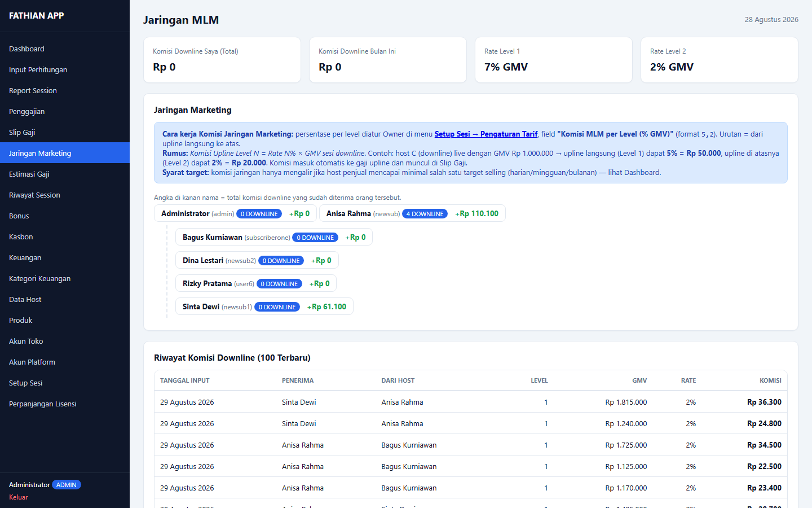Open Estimasi Gaji in sidebar
This screenshot has height=508, width=812.
[x=65, y=174]
